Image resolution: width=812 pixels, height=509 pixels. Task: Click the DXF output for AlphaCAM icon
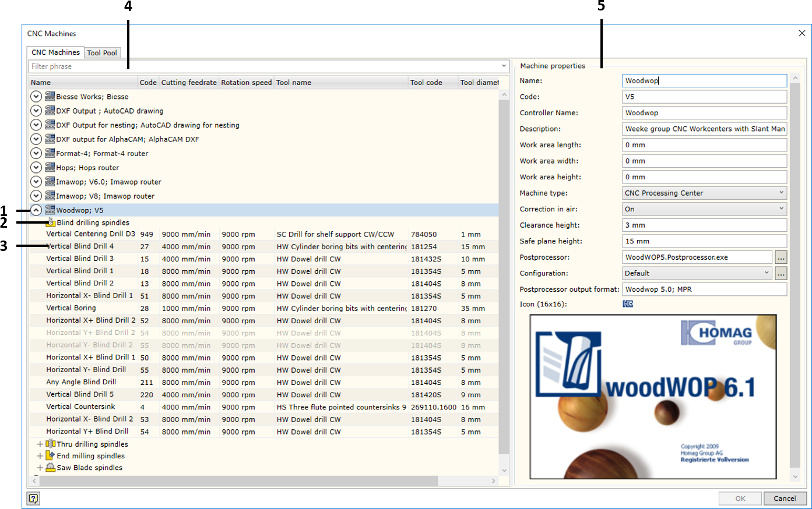pyautogui.click(x=50, y=139)
